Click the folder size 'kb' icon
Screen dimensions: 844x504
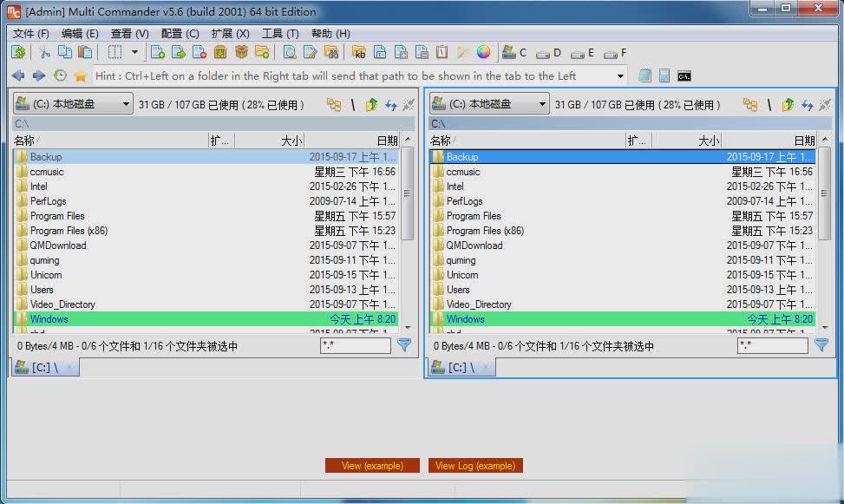(x=359, y=52)
